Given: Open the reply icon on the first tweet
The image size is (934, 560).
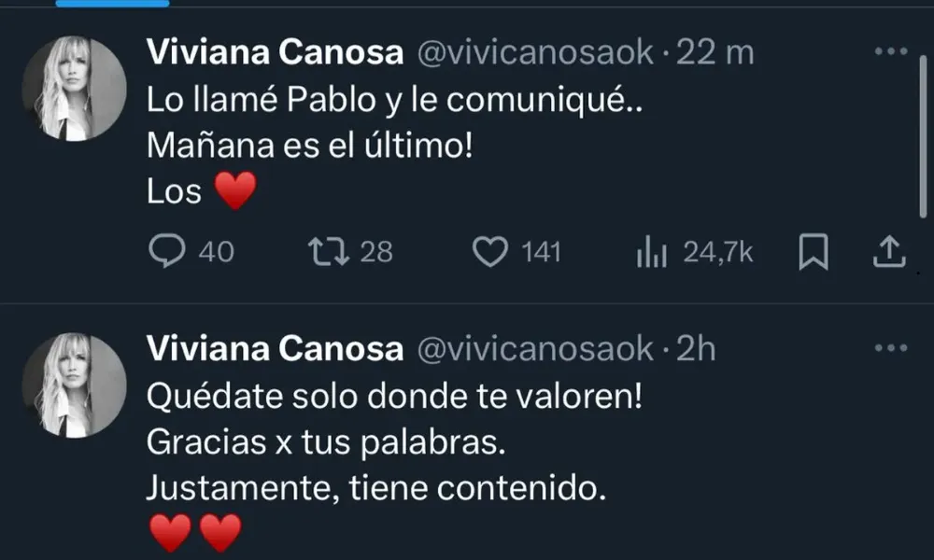Looking at the screenshot, I should (x=169, y=249).
